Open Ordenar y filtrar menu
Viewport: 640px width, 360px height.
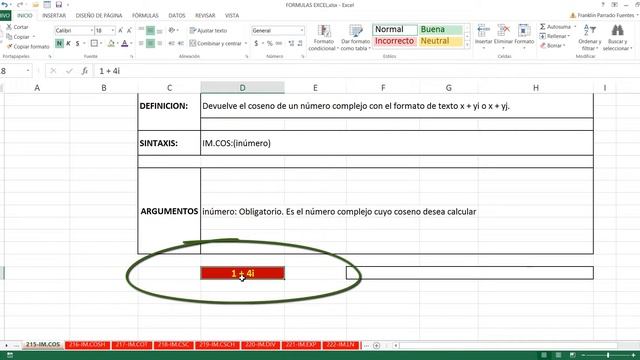point(590,38)
